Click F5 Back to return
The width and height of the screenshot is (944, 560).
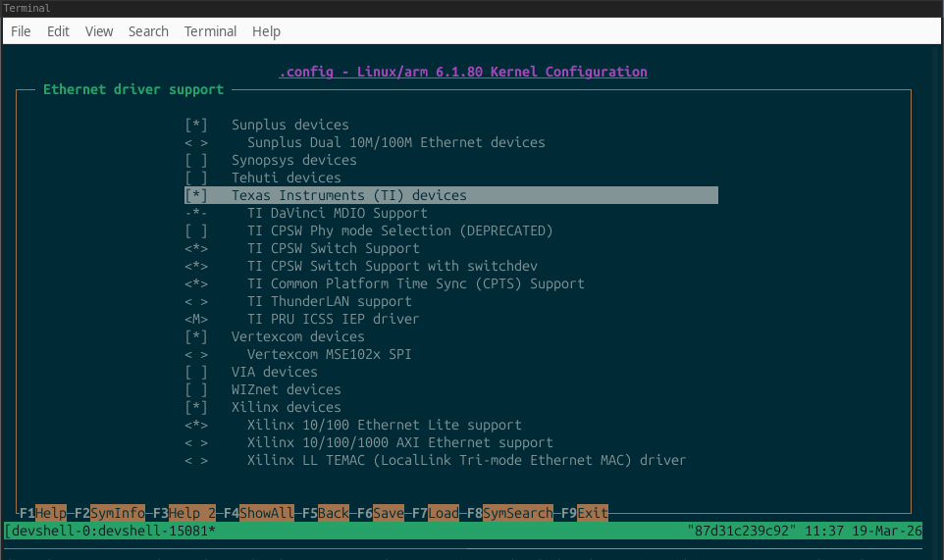[326, 513]
